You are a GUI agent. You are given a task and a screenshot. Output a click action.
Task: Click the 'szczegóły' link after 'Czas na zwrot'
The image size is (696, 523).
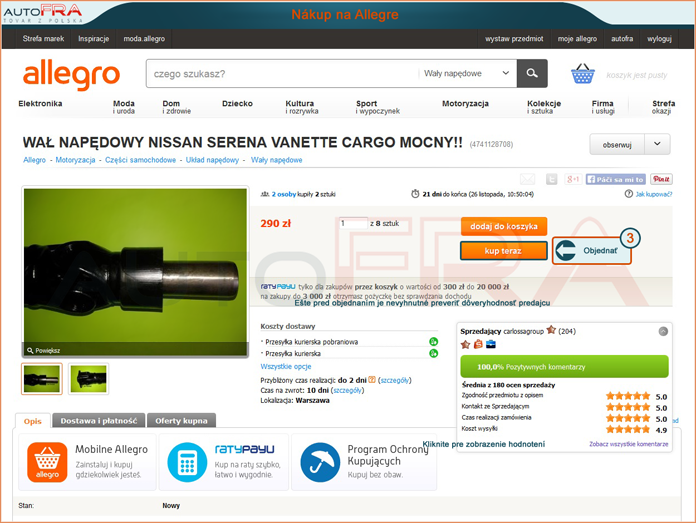(x=348, y=390)
